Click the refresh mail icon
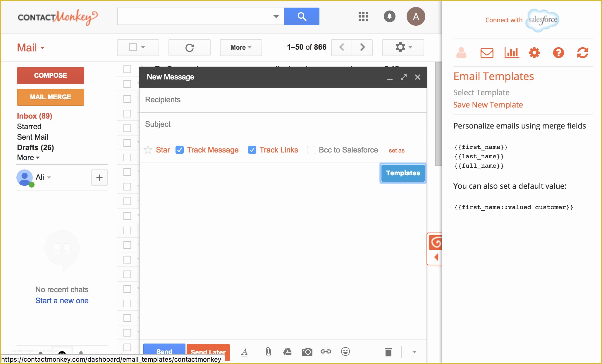 click(190, 48)
